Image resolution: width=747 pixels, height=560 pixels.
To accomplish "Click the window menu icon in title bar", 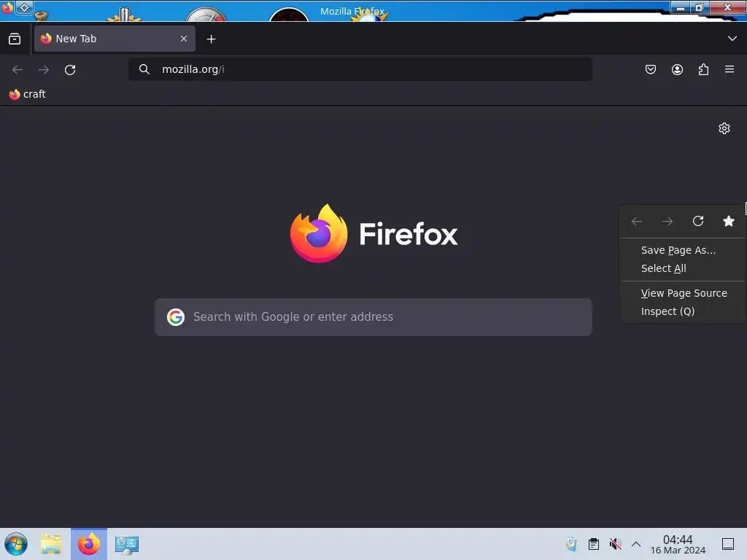I will (7, 7).
